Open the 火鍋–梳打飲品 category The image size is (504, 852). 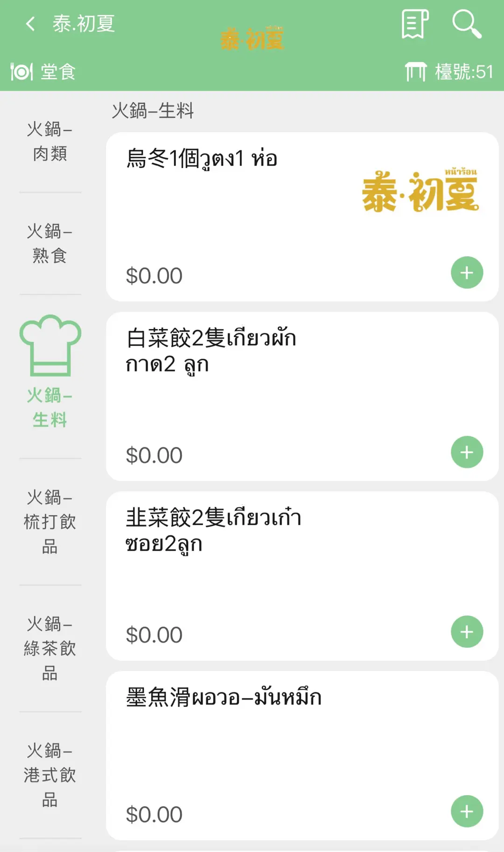(50, 522)
